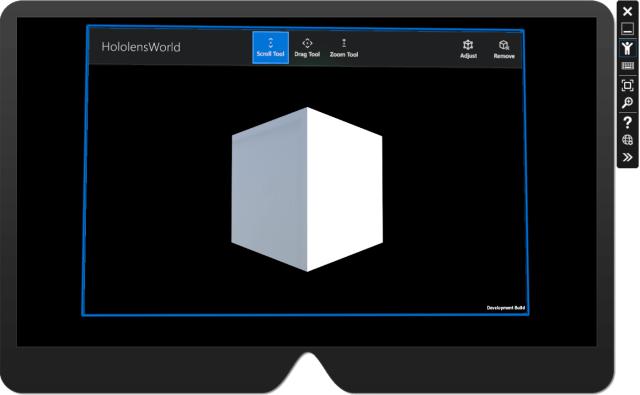640x395 pixels.
Task: Click the Adjust cube icon
Action: (468, 45)
